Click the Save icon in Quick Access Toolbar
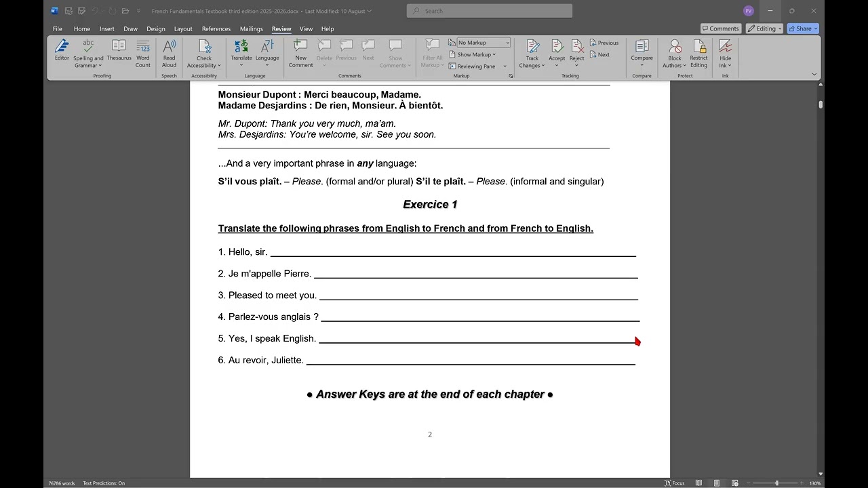868x488 pixels. tap(69, 11)
